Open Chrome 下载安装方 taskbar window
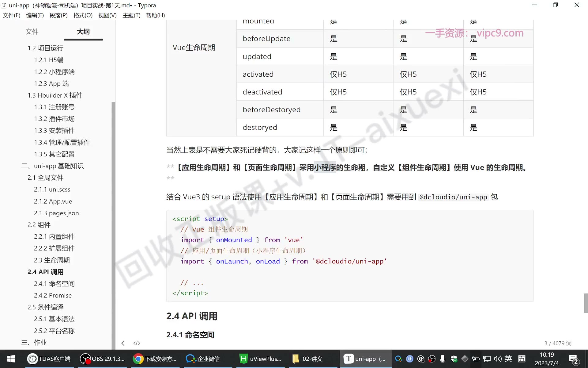Image resolution: width=588 pixels, height=368 pixels. 155,359
